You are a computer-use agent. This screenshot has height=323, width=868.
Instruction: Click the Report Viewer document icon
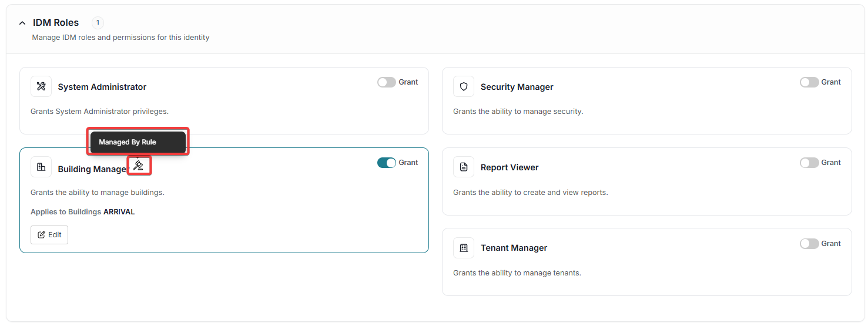coord(464,167)
